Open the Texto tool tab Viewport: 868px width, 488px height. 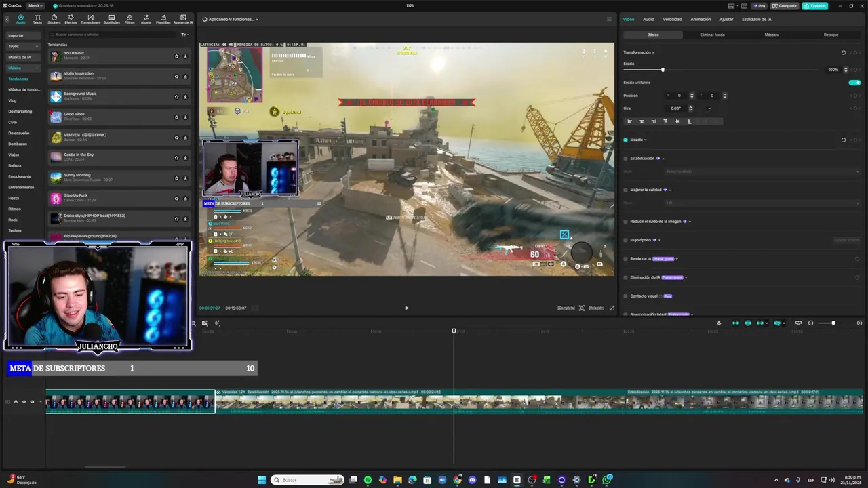[37, 19]
